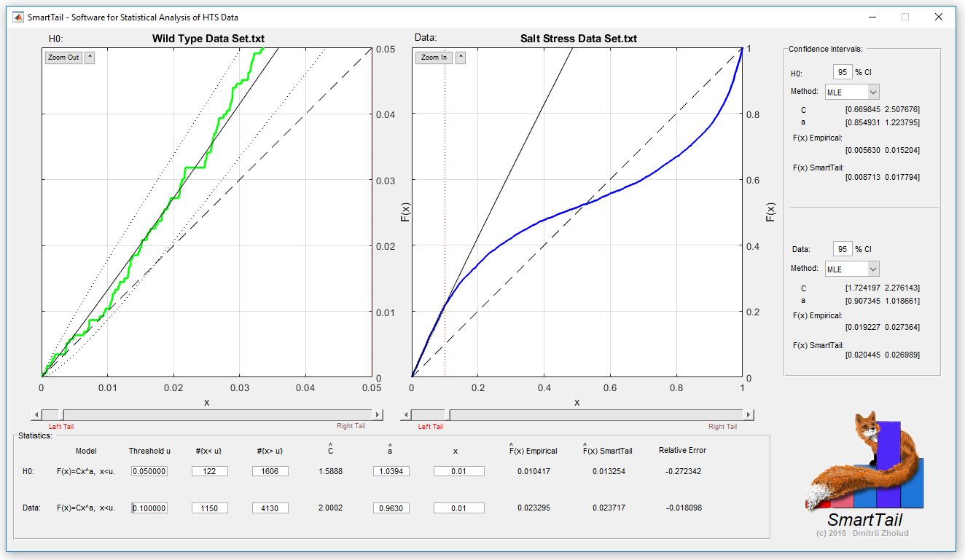Click the H0 Threshold u field 0.050000
Viewport: 965px width, 560px height.
[x=149, y=471]
